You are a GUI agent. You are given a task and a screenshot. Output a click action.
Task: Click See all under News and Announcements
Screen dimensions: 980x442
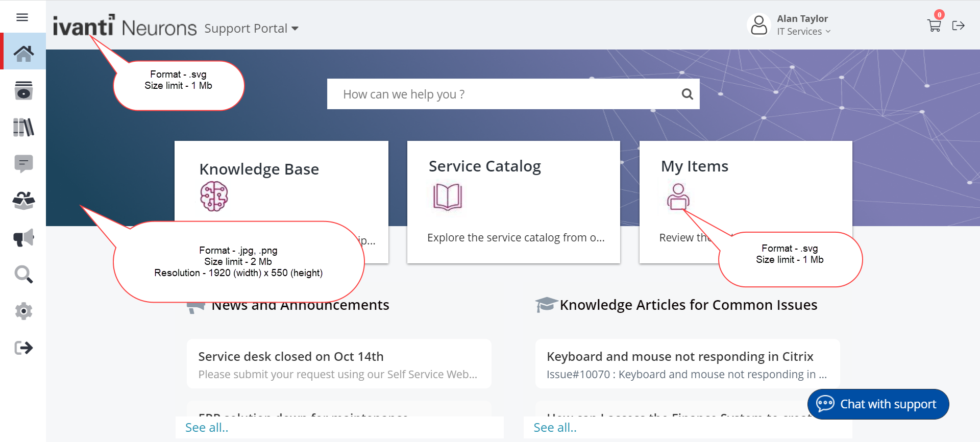pos(207,428)
